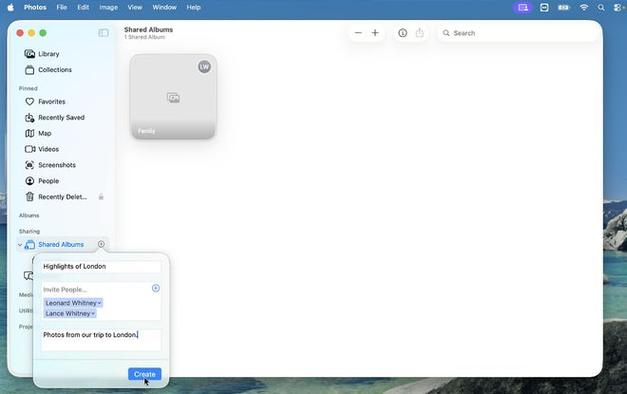The image size is (627, 394).
Task: Open the Edit menu
Action: click(83, 7)
